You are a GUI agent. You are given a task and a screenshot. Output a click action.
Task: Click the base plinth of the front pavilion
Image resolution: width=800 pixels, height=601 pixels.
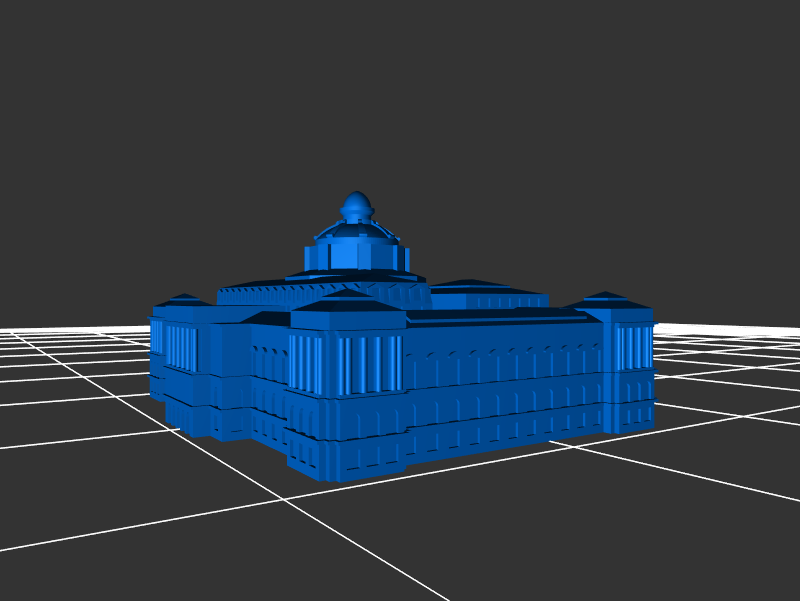pos(345,460)
